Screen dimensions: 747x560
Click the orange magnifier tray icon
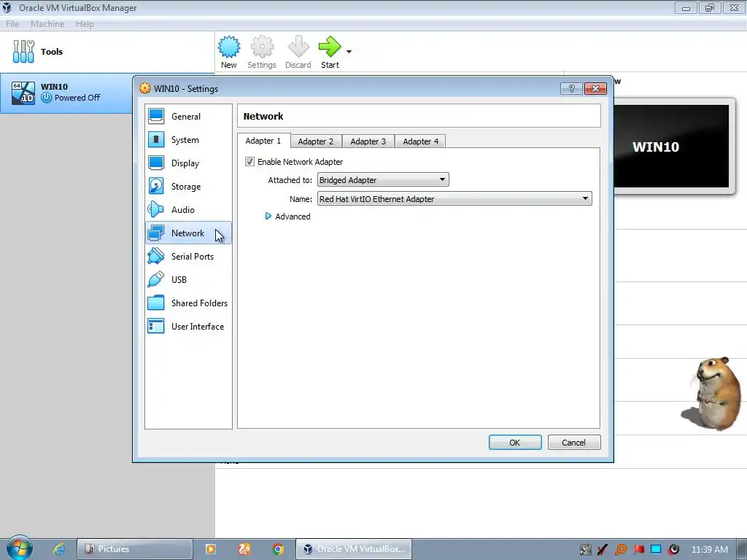pyautogui.click(x=621, y=550)
